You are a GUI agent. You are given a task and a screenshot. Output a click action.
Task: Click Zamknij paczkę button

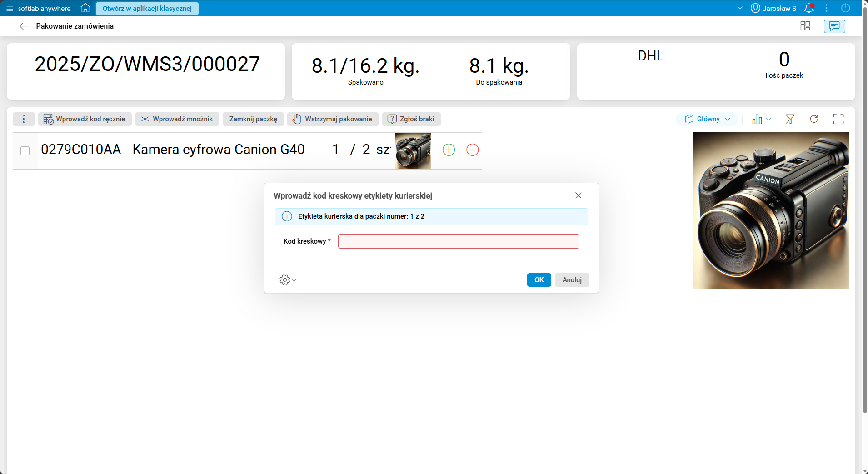point(253,119)
